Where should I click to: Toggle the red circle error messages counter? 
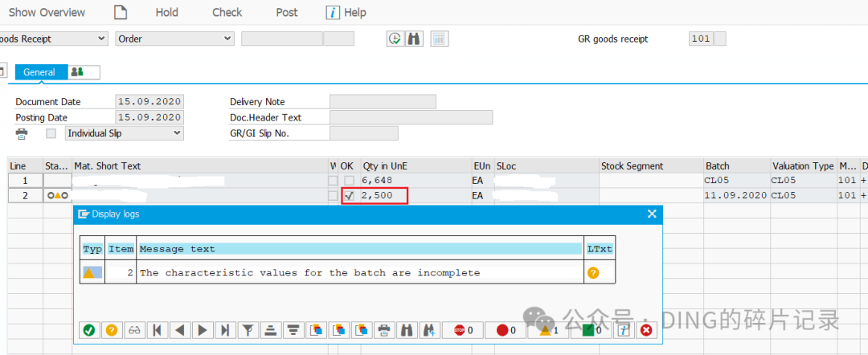pos(505,330)
